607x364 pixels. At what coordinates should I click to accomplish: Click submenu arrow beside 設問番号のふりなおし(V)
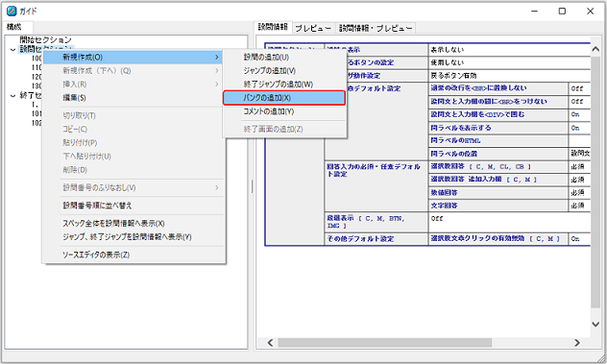(x=216, y=188)
